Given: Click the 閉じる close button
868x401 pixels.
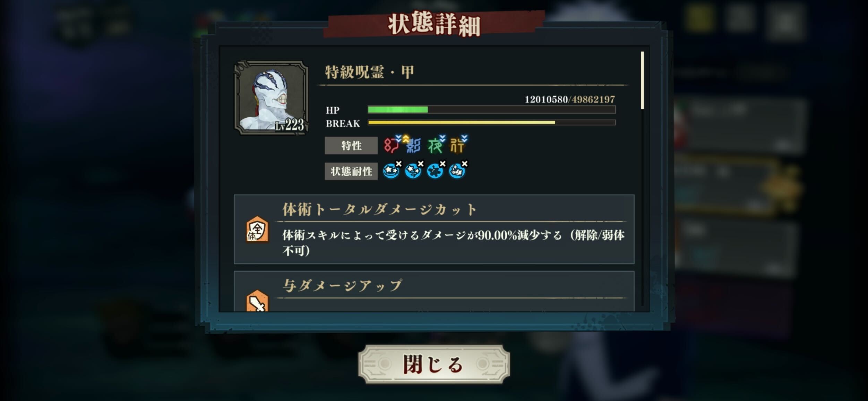Looking at the screenshot, I should (x=434, y=364).
